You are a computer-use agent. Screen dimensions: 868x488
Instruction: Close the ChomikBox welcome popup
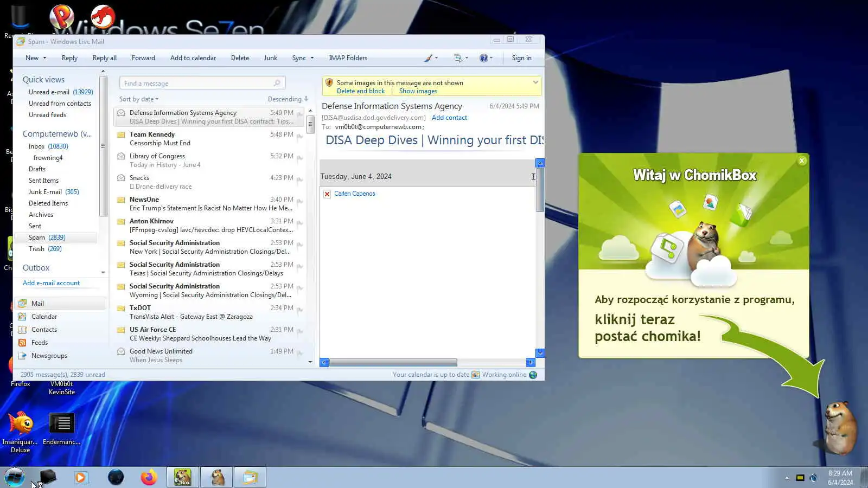click(x=802, y=160)
